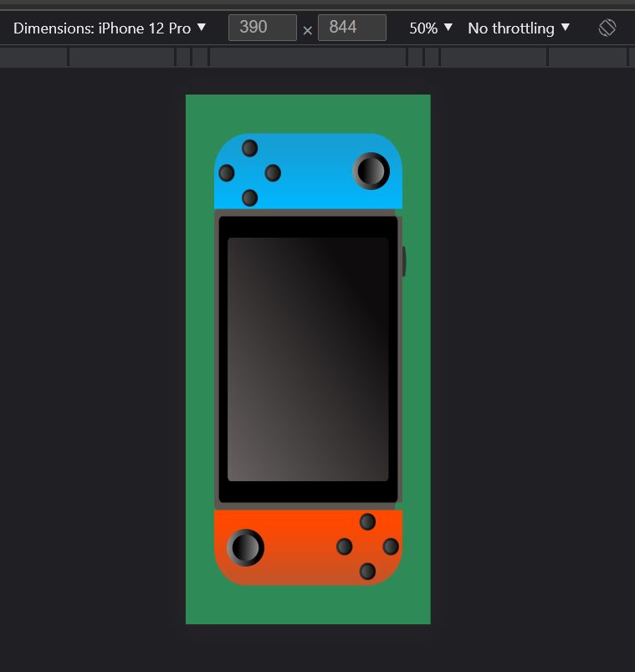This screenshot has height=672, width=635.
Task: Open the Dimensions device dropdown
Action: pos(110,28)
